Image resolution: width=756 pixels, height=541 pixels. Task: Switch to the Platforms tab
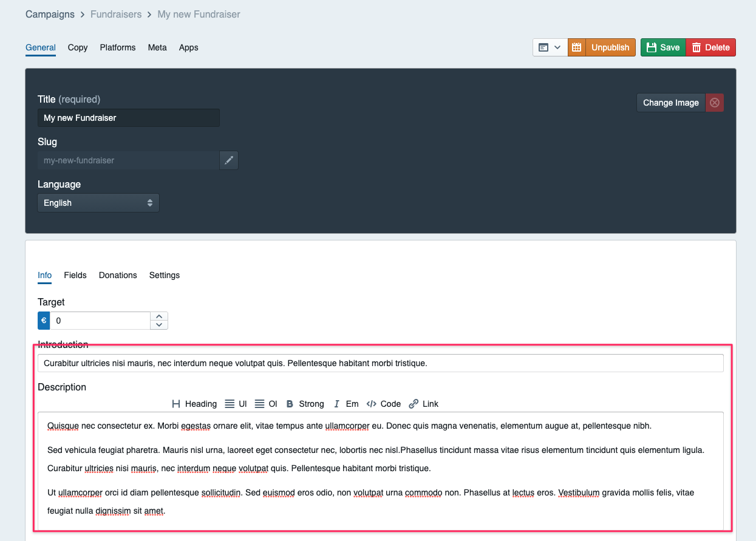tap(118, 47)
